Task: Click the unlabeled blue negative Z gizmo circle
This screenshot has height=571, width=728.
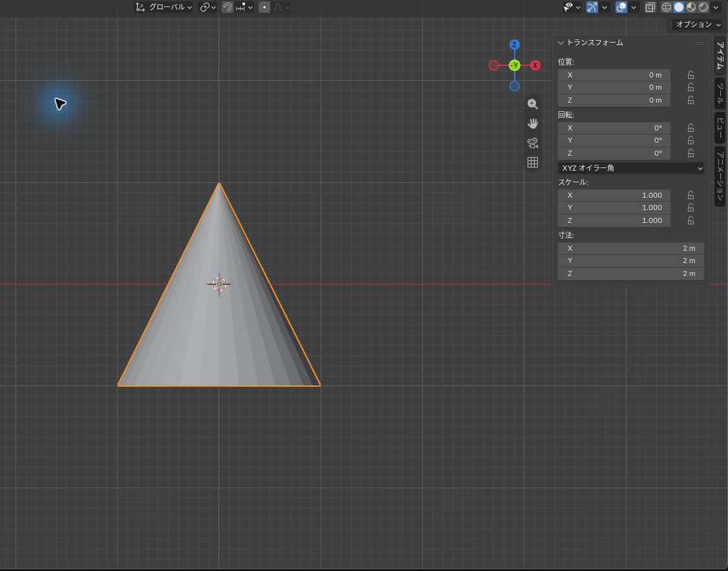Action: click(515, 86)
